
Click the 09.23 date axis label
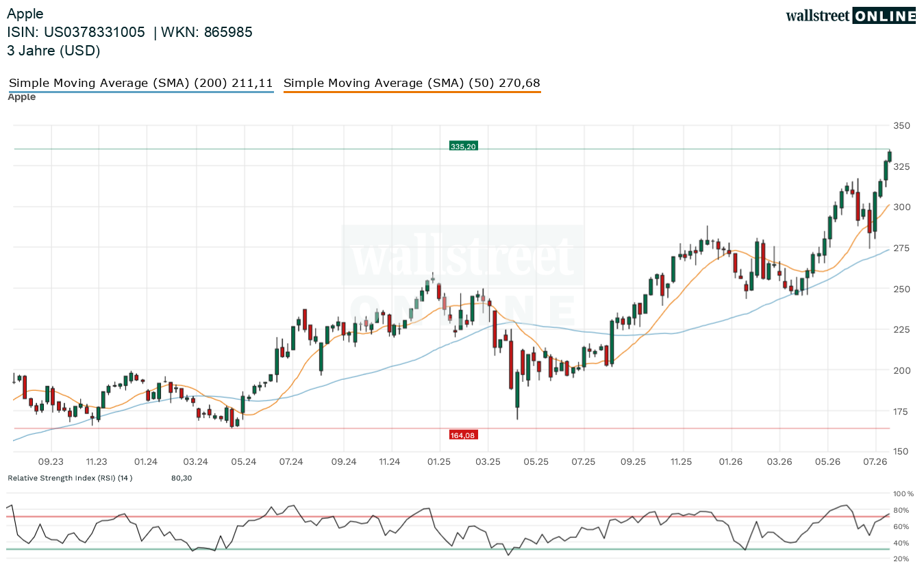tap(51, 462)
